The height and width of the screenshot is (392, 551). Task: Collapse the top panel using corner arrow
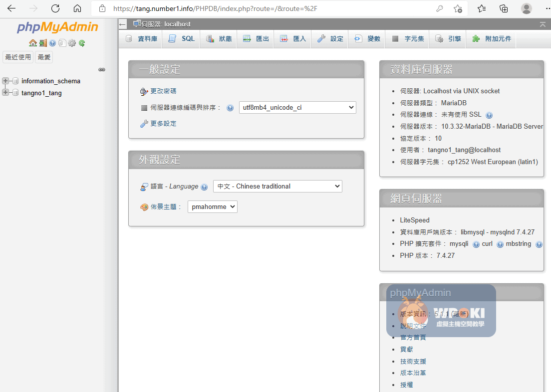click(x=543, y=24)
